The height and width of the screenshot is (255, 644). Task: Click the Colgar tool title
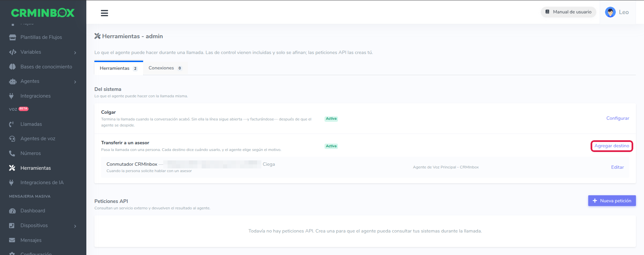point(108,112)
